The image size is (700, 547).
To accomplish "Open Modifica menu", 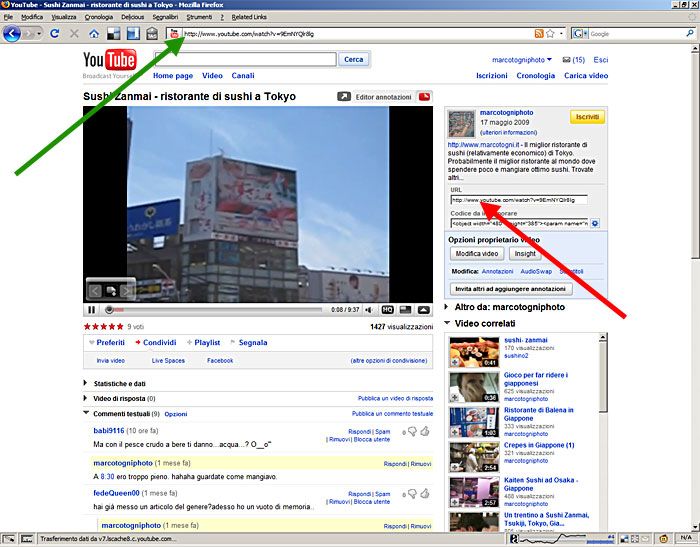I will [32, 17].
